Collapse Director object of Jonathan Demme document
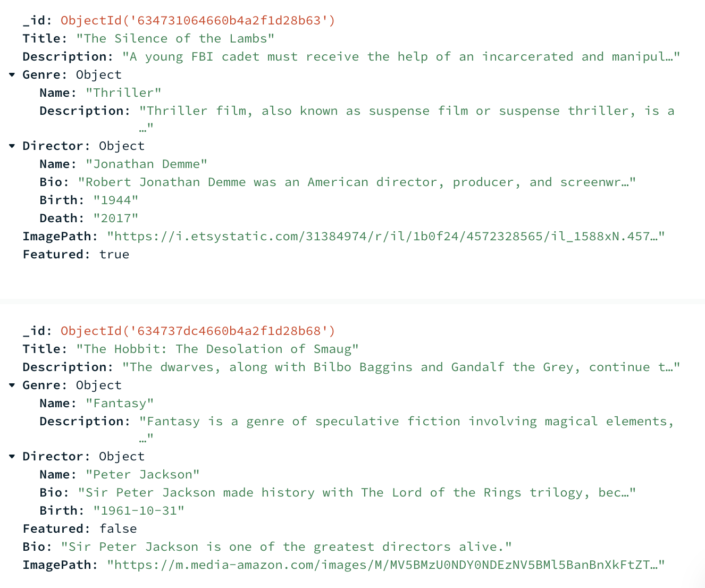This screenshot has height=588, width=705. [x=12, y=146]
